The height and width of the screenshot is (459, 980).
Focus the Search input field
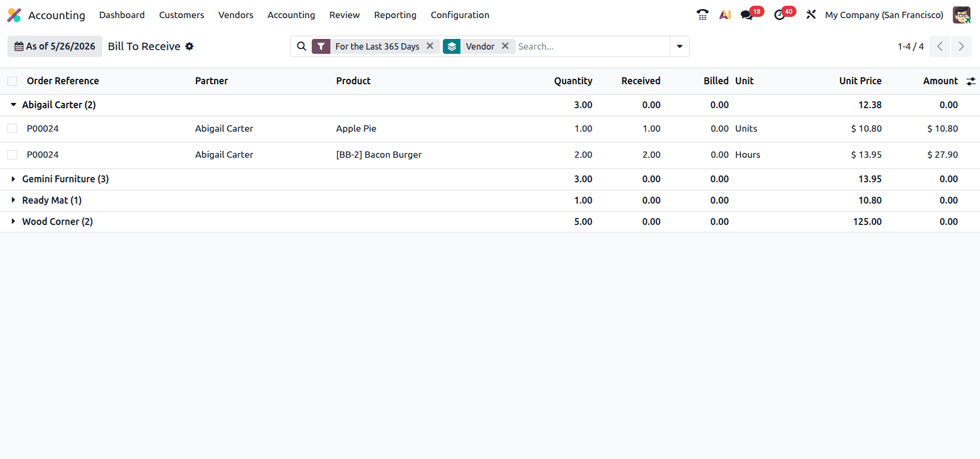pos(592,46)
